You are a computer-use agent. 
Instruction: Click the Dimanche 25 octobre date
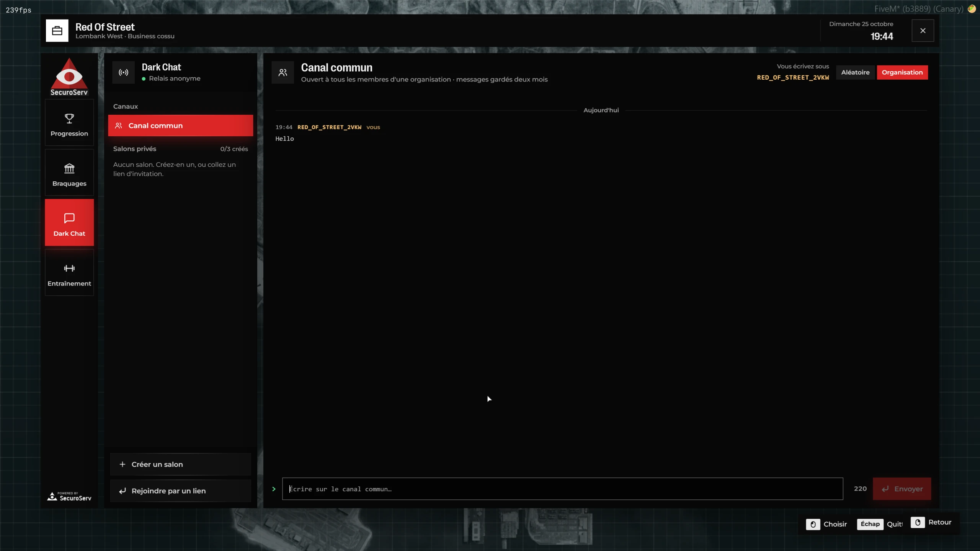(x=861, y=24)
